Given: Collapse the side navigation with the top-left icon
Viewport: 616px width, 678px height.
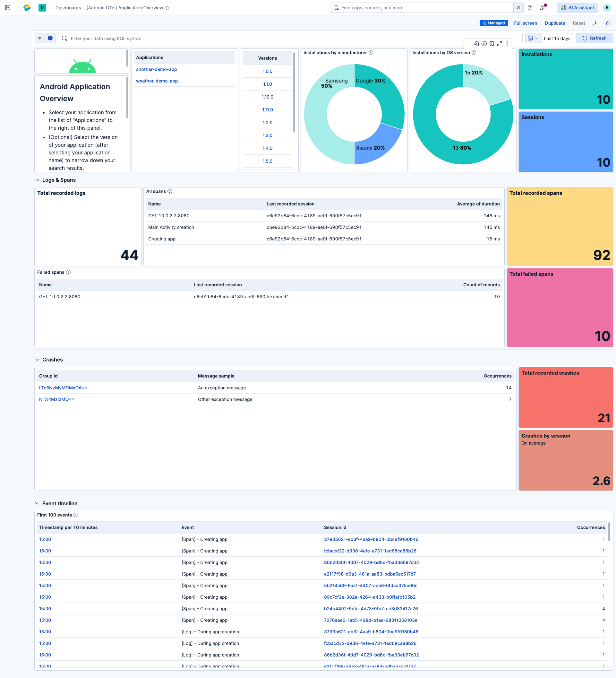Looking at the screenshot, I should [7, 7].
